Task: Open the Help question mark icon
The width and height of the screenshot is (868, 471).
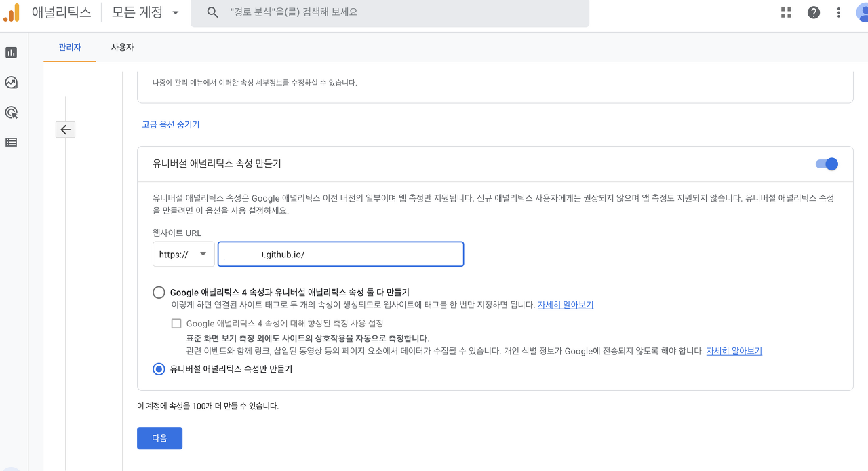Action: pyautogui.click(x=813, y=12)
